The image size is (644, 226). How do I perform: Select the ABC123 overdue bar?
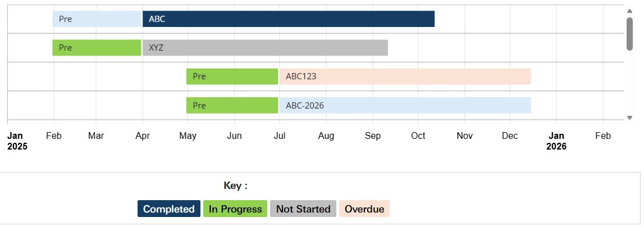point(405,76)
